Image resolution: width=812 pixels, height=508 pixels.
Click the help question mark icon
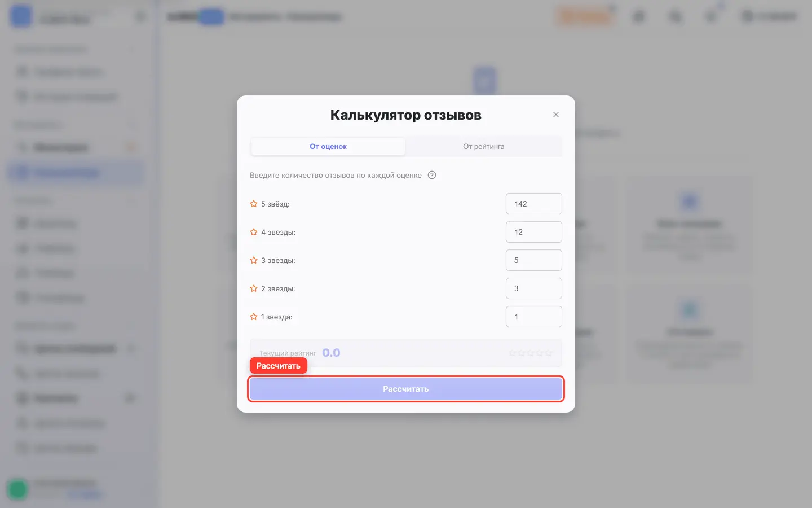[432, 175]
